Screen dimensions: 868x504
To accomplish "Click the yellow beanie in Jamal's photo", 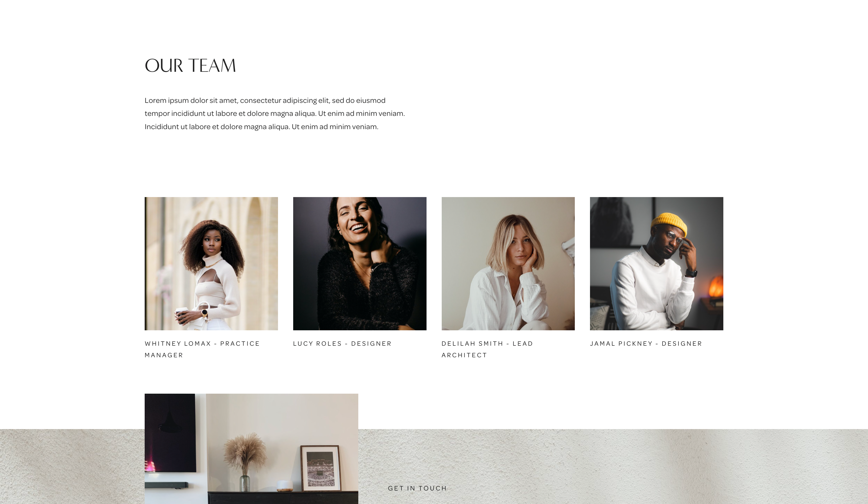I will pyautogui.click(x=669, y=224).
